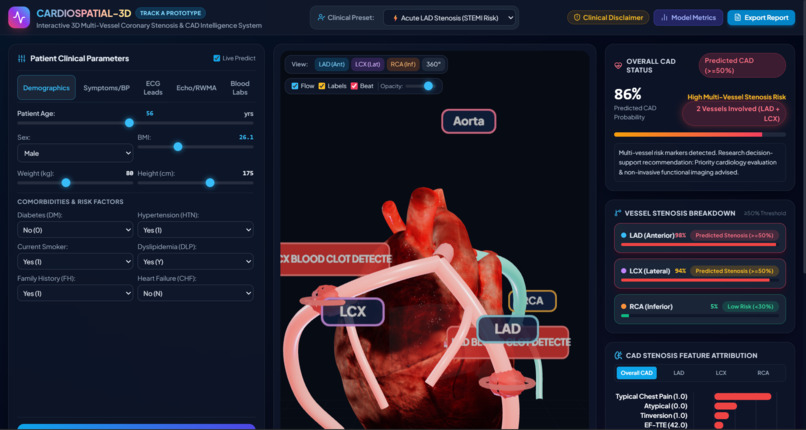Viewport: 806px width, 430px height.
Task: Click the BMI slider handle
Action: (178, 147)
